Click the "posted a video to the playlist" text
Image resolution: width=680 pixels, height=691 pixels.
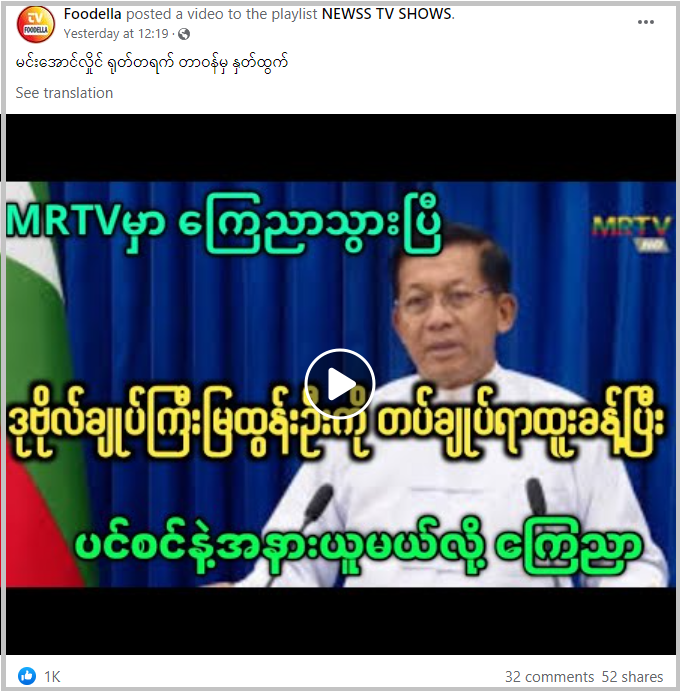point(222,14)
